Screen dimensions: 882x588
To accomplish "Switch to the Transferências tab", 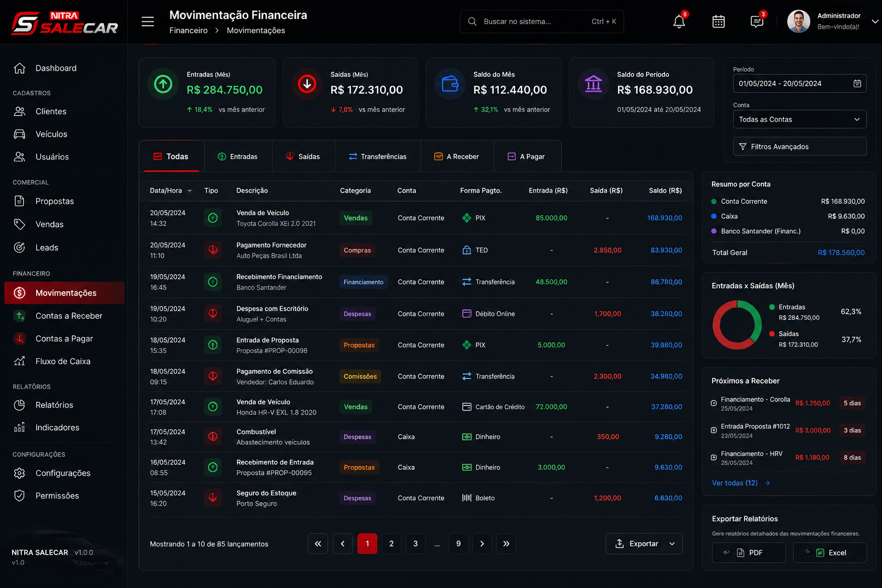I will click(378, 156).
